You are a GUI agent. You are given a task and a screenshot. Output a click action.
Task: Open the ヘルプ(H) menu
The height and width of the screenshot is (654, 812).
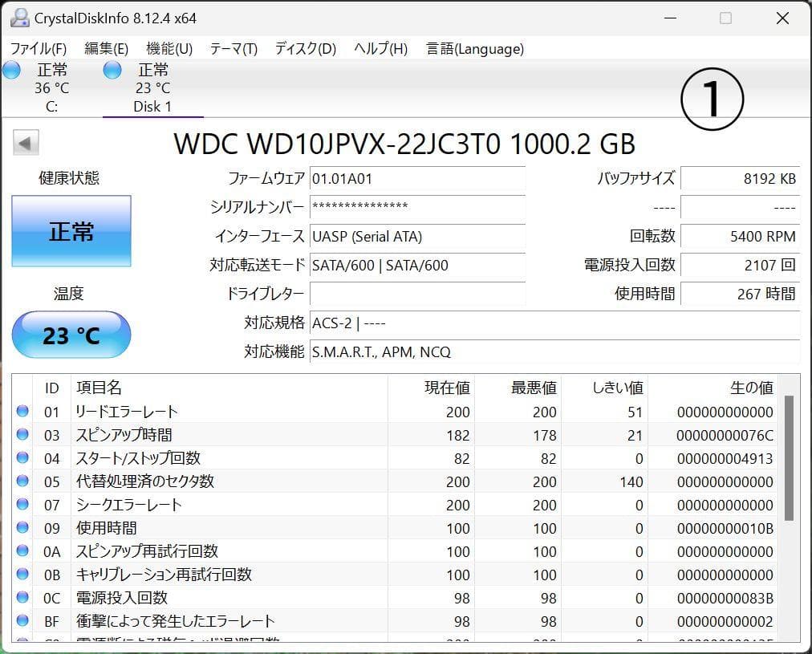pos(380,49)
